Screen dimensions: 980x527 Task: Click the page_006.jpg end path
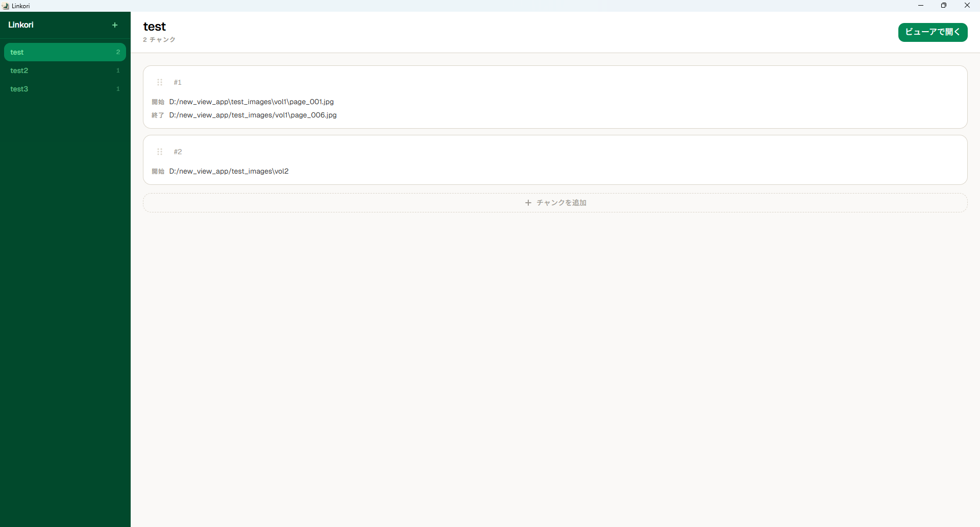click(x=253, y=115)
